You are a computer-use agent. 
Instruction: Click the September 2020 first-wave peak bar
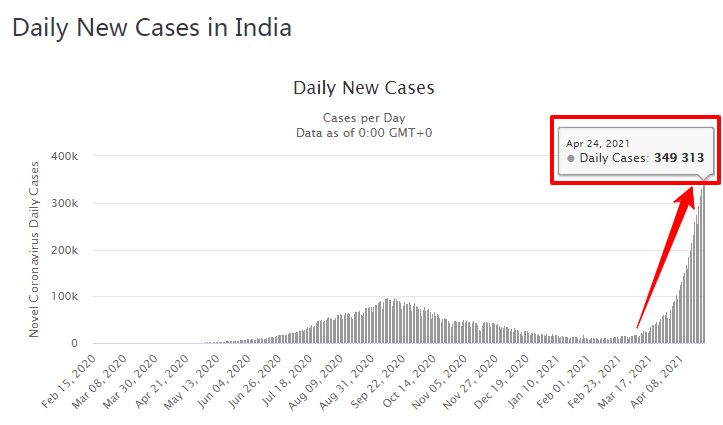point(391,321)
